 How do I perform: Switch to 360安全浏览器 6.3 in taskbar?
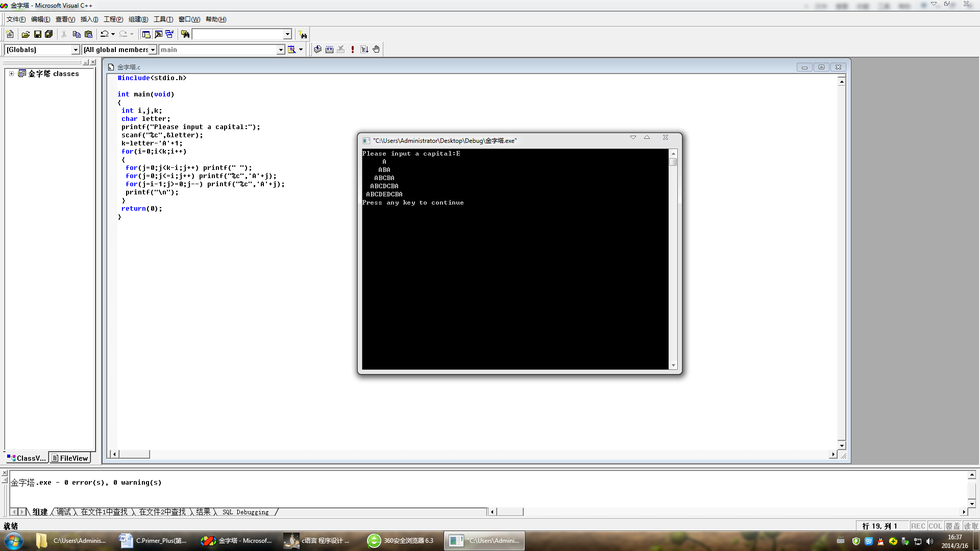pos(401,541)
